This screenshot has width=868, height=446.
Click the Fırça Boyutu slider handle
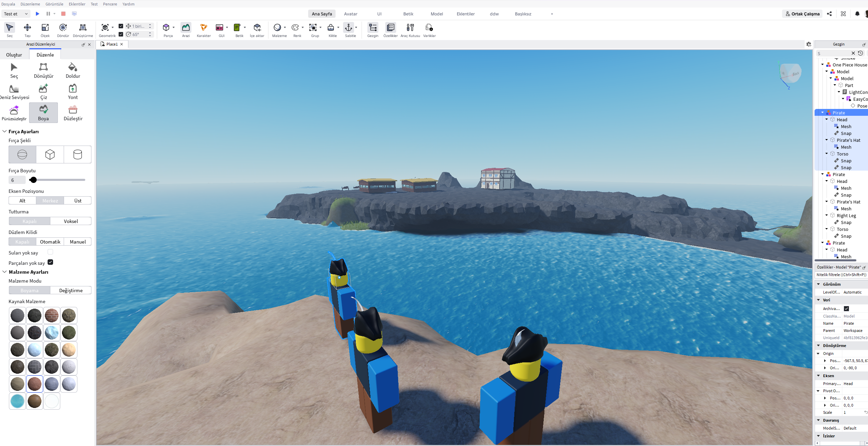click(x=33, y=180)
